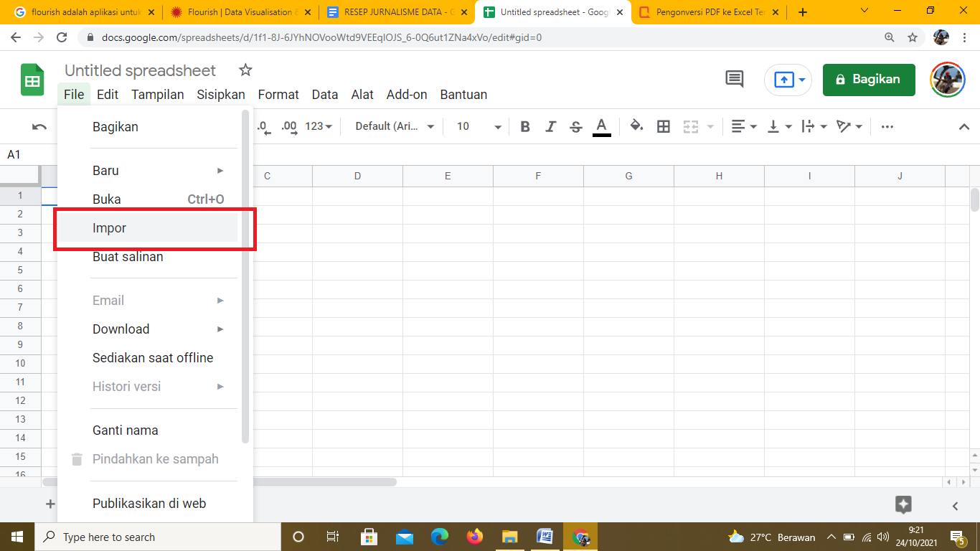Open the 123 number format dropdown
The image size is (980, 551).
[x=319, y=126]
